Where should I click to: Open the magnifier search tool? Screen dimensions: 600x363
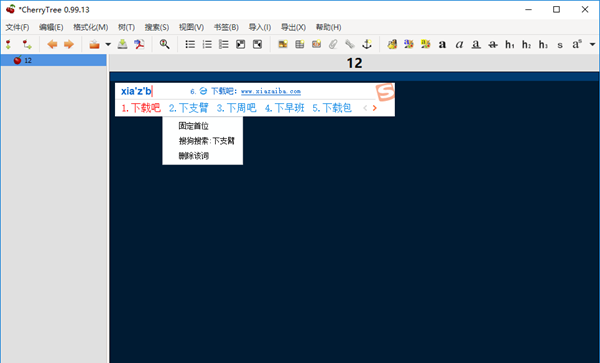pos(165,44)
